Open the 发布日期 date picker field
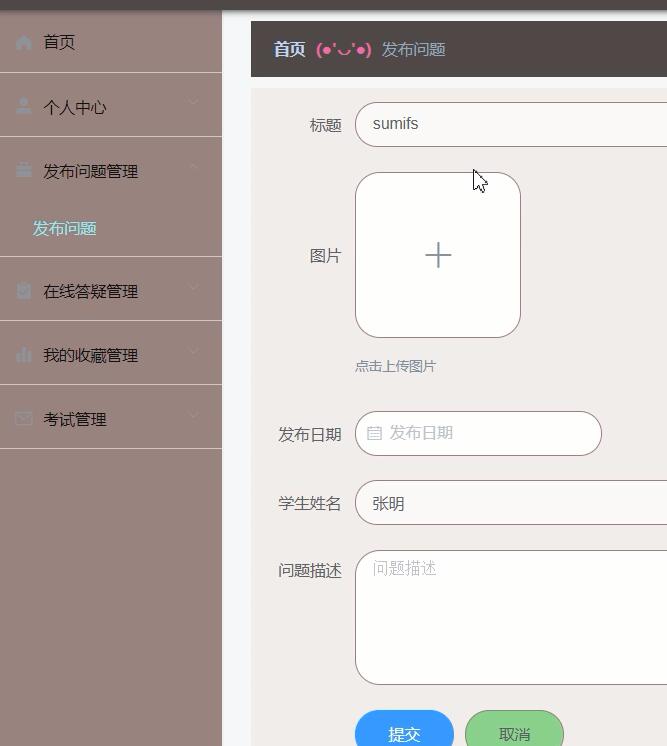The height and width of the screenshot is (746, 667). [x=478, y=433]
